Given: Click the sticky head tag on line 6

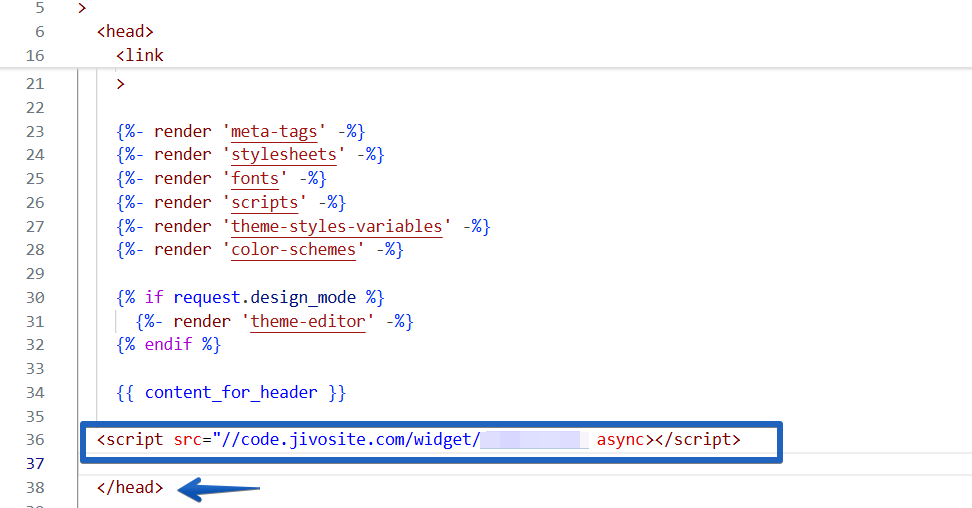Looking at the screenshot, I should coord(125,32).
